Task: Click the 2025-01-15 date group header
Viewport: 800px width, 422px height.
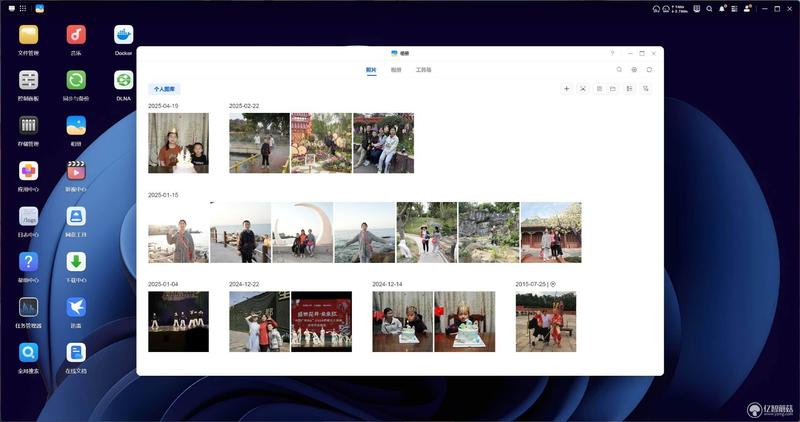Action: [163, 195]
